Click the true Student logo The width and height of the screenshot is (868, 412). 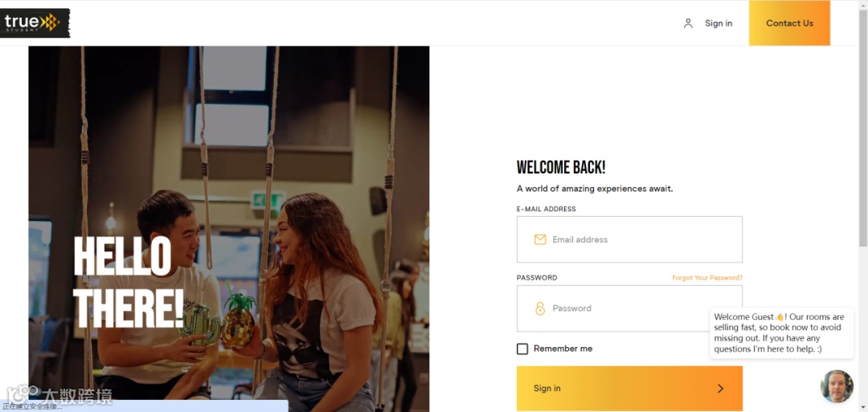(35, 22)
